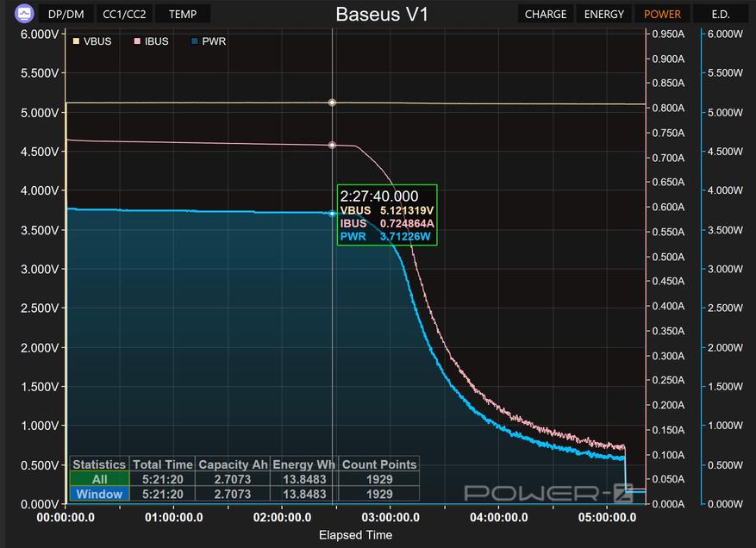Open the ENERGY view tab
756x548 pixels.
604,14
